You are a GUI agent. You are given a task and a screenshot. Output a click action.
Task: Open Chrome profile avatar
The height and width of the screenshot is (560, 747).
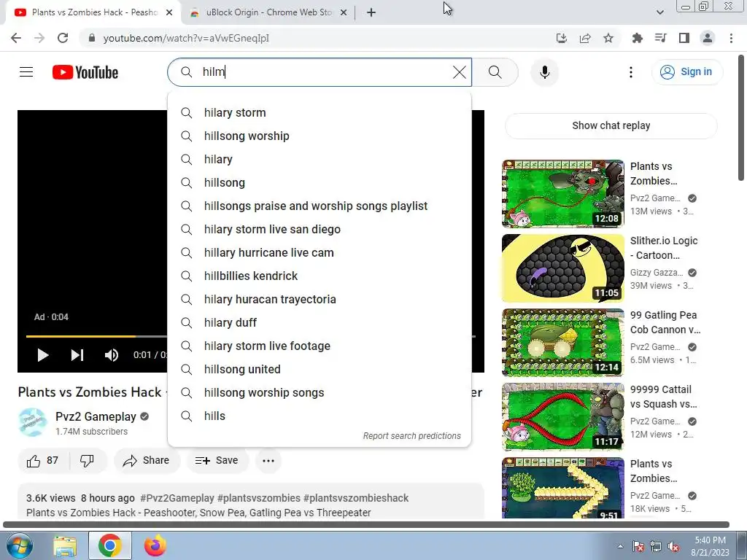pos(708,38)
